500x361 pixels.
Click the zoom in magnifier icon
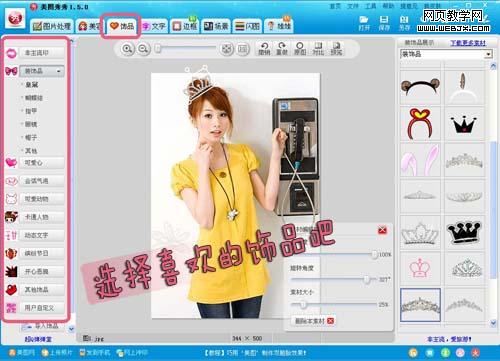tap(127, 49)
